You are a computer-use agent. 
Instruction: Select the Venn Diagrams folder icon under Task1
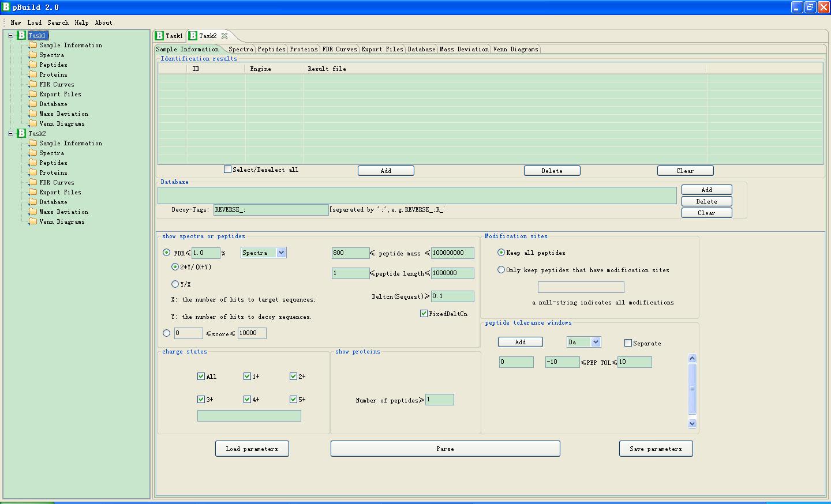coord(33,123)
